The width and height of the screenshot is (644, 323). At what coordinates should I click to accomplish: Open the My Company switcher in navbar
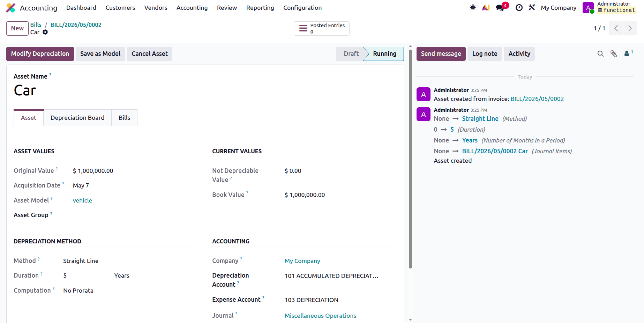[x=559, y=8]
